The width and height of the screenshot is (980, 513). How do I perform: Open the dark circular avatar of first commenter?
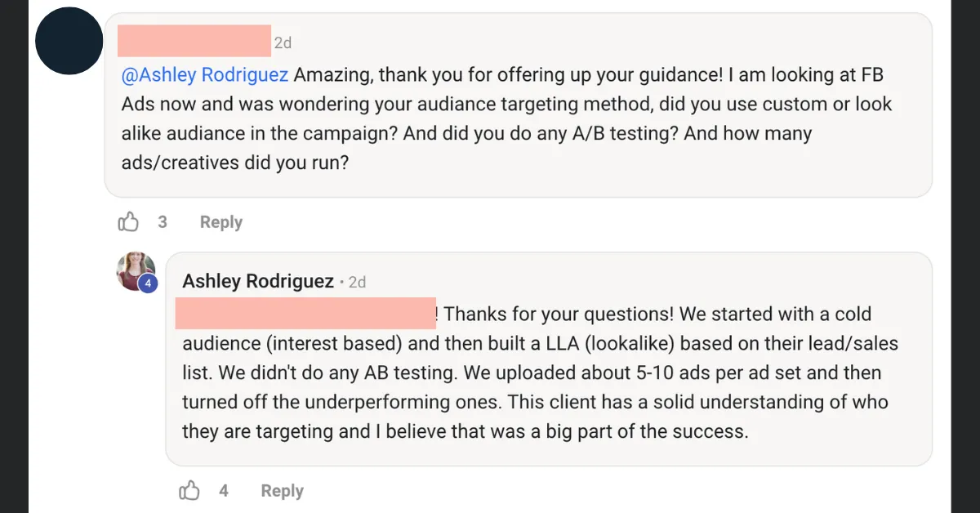coord(69,41)
